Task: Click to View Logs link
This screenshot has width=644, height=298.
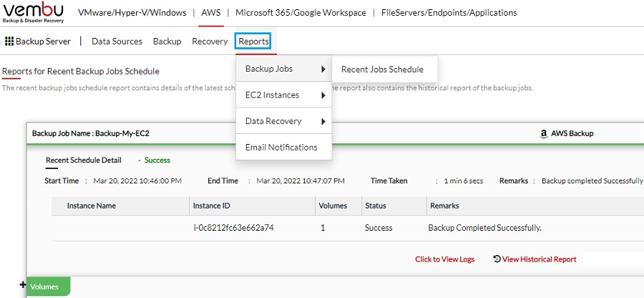Action: coord(444,259)
